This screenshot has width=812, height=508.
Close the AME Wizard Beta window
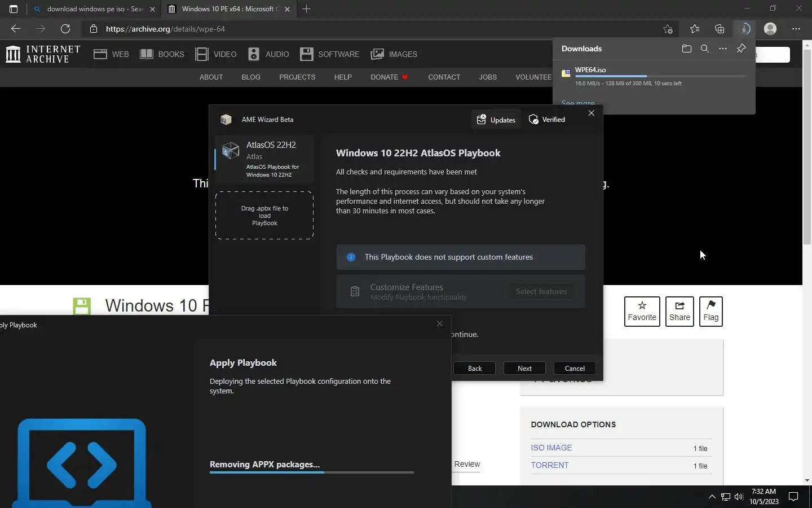coord(591,113)
